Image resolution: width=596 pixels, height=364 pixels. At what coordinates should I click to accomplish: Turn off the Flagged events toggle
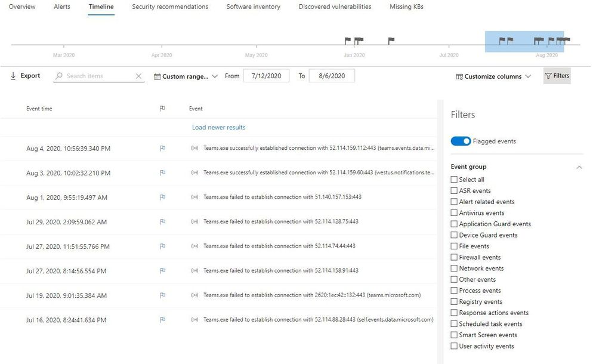pos(461,141)
